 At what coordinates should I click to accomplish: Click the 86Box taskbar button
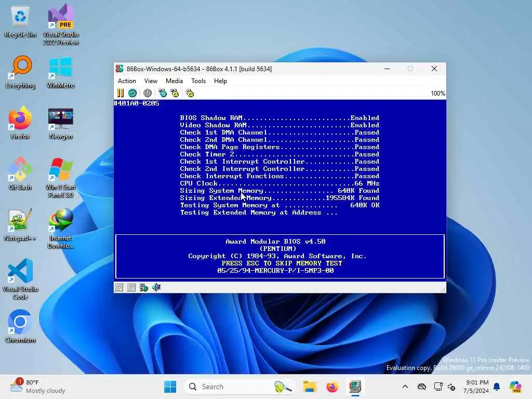[x=355, y=387]
